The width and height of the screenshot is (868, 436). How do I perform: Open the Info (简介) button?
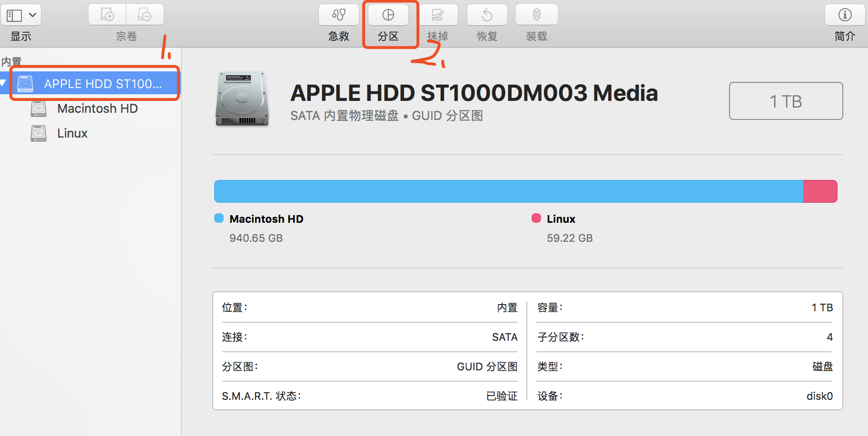point(845,15)
